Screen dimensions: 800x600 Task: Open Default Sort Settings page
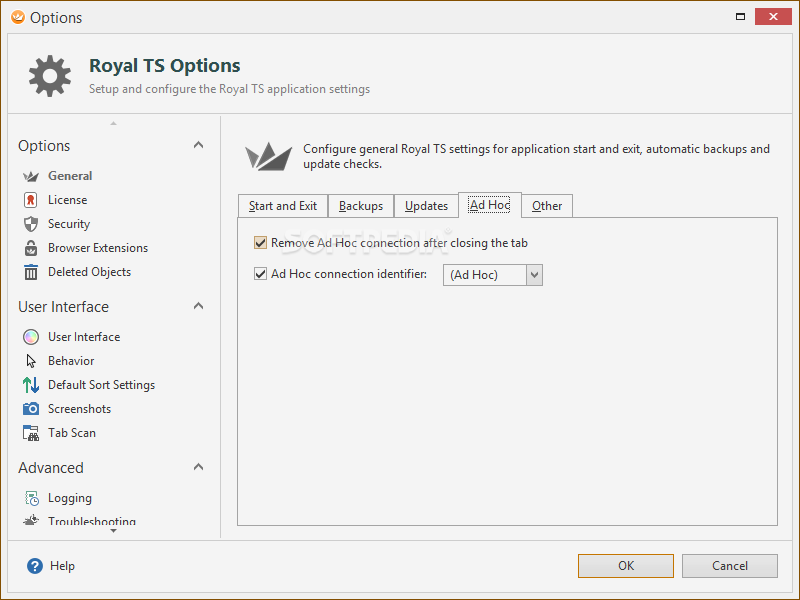102,385
